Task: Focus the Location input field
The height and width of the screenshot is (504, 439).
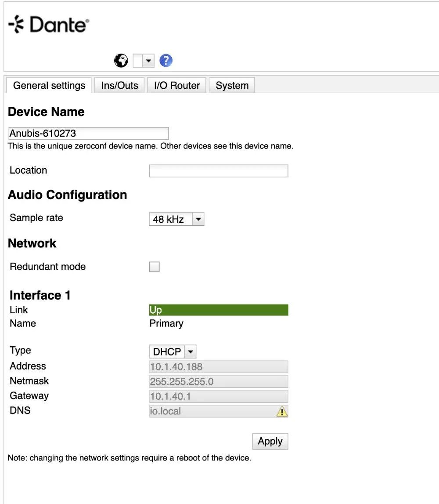Action: [x=219, y=171]
